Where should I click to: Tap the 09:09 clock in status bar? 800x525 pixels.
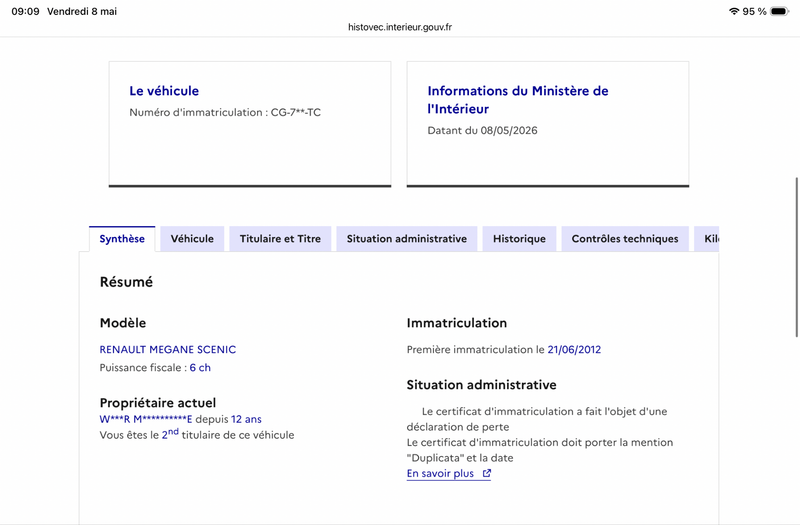(26, 11)
